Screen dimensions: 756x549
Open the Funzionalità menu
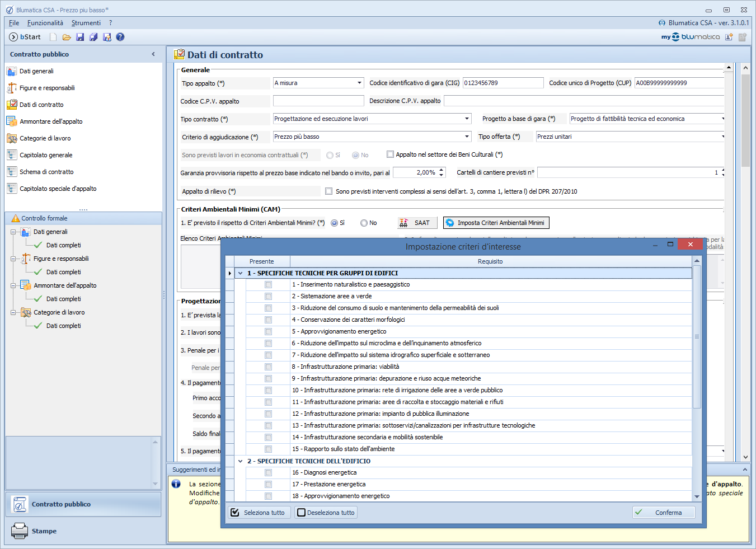click(x=45, y=23)
